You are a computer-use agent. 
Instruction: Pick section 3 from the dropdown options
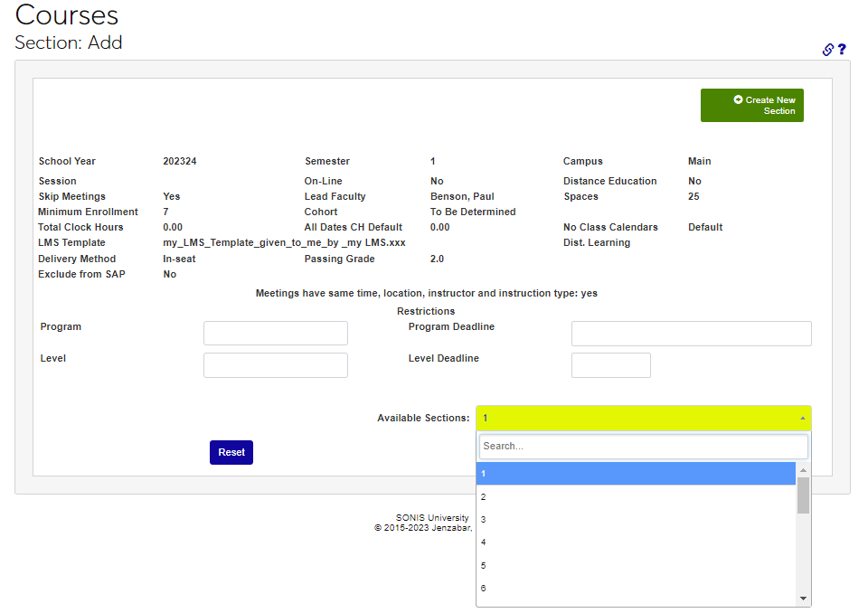tap(636, 519)
